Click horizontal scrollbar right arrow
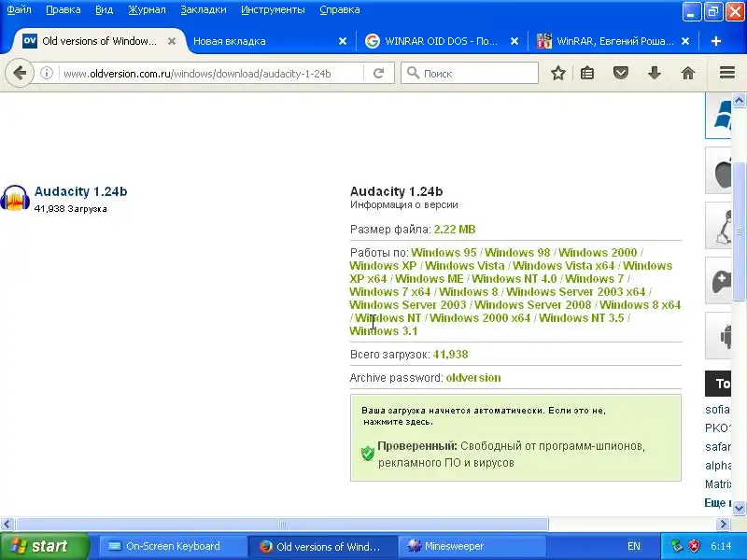This screenshot has width=747, height=560. 724,525
